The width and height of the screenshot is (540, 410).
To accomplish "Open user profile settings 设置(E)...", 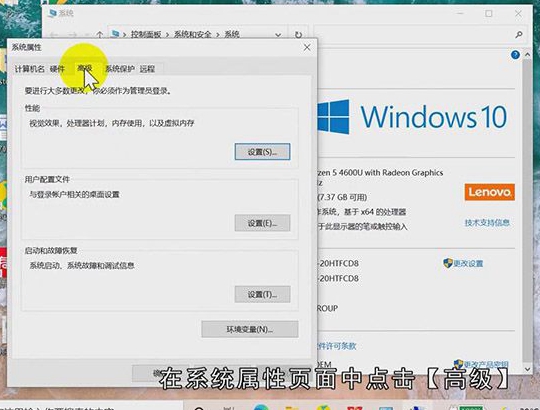I will pos(262,223).
